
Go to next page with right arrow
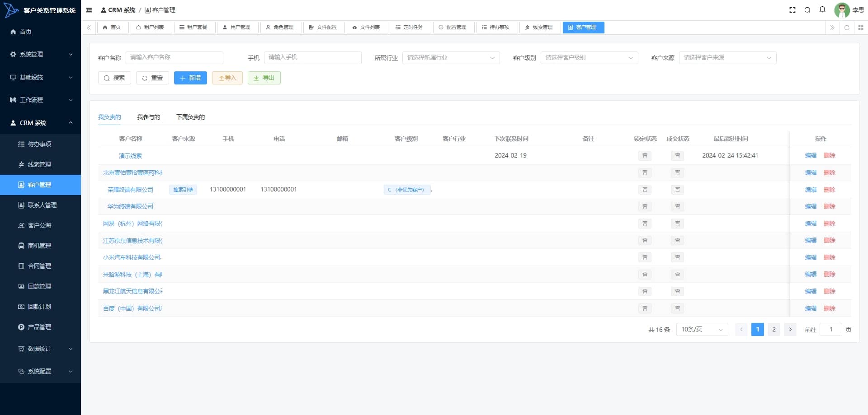pyautogui.click(x=790, y=330)
